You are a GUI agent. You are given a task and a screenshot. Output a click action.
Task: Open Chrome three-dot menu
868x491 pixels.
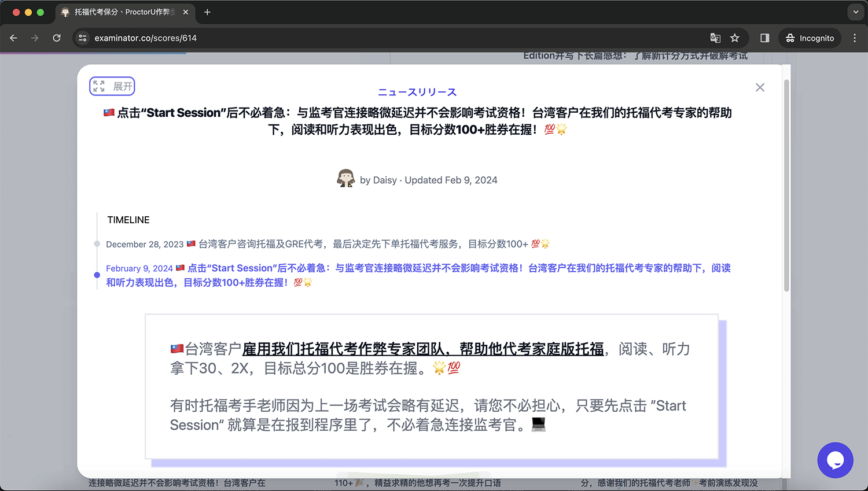tap(855, 38)
